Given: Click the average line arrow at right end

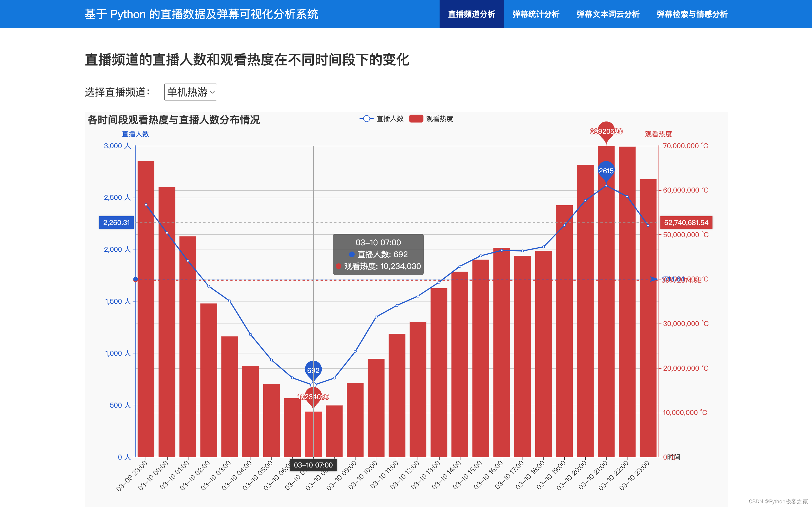Looking at the screenshot, I should click(653, 279).
